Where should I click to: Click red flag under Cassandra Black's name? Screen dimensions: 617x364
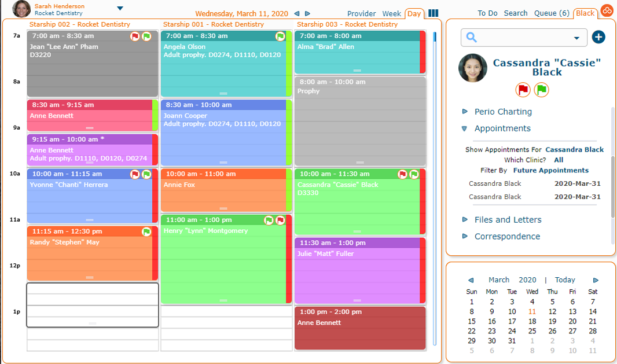click(523, 90)
